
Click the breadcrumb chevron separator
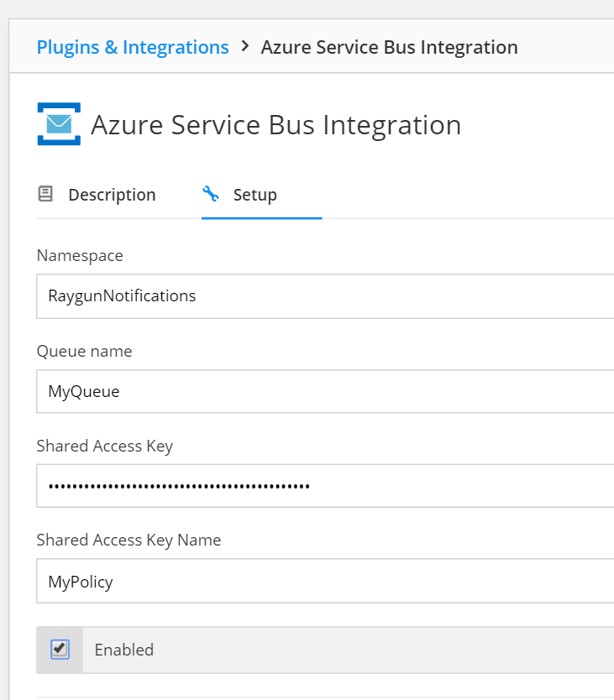244,46
